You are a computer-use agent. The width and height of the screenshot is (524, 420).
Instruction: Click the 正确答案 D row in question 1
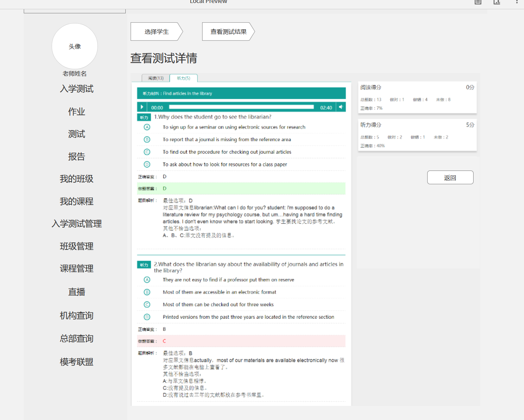(x=241, y=176)
